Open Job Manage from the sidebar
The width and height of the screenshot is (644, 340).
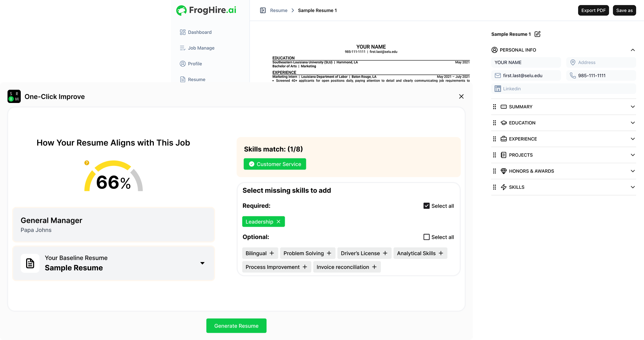pyautogui.click(x=182, y=48)
